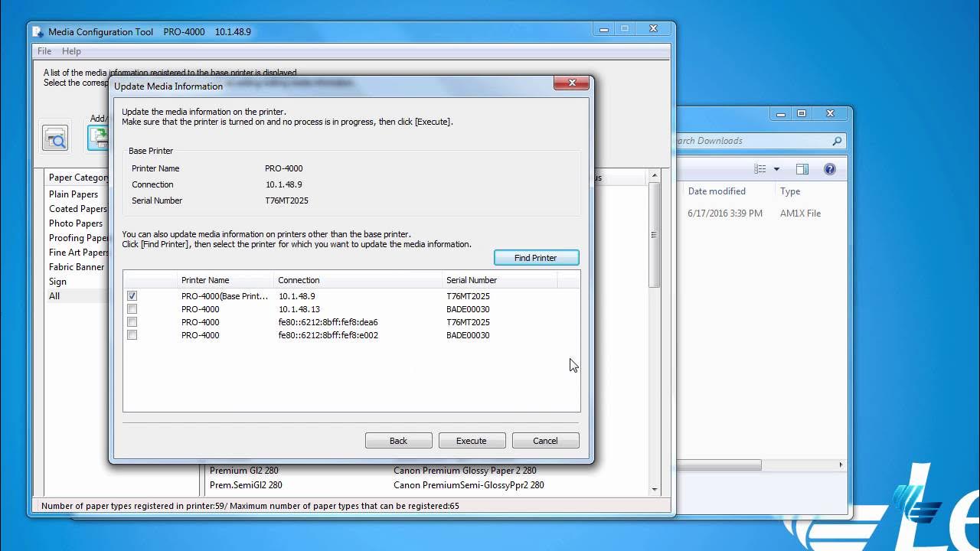Change view icon in the Downloads window

pos(760,169)
